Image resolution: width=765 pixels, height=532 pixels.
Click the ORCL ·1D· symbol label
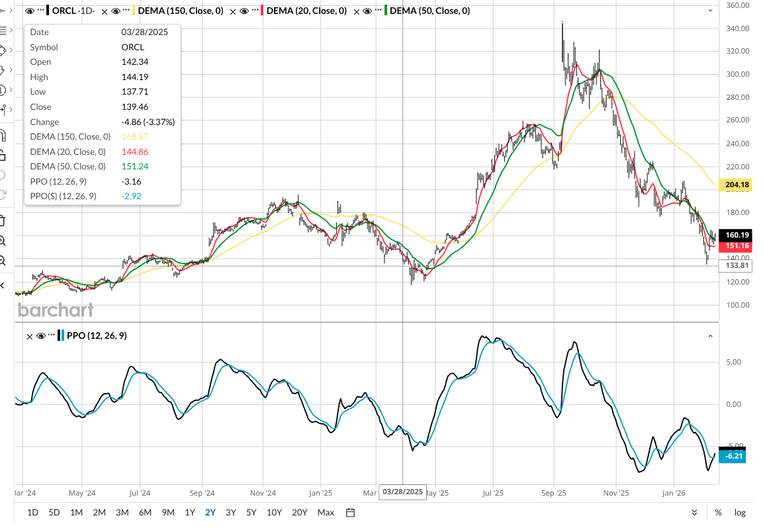73,11
